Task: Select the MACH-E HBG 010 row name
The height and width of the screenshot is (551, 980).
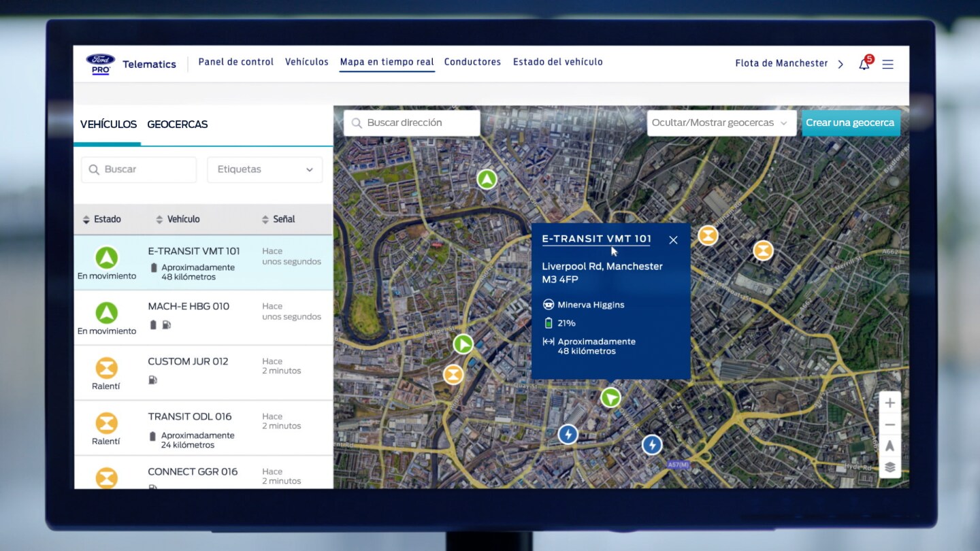Action: pos(189,306)
